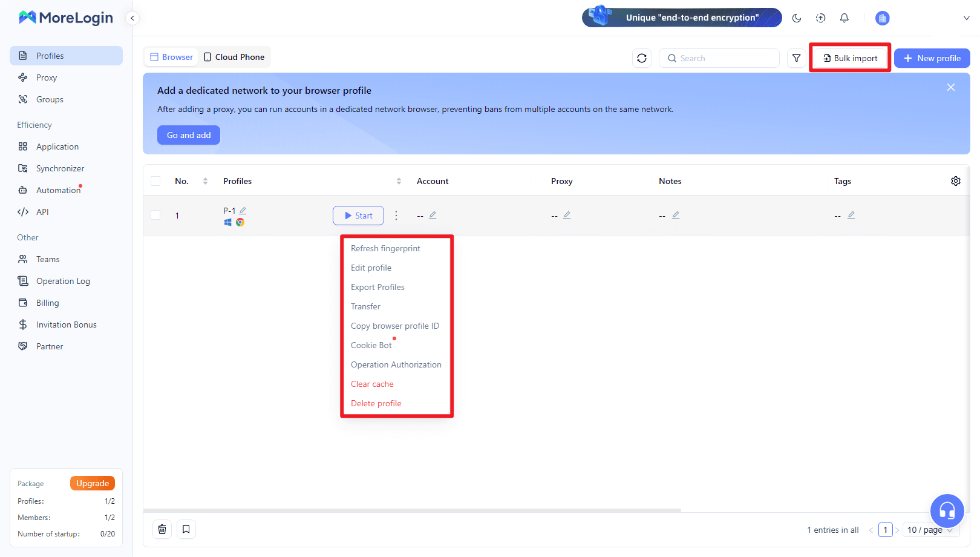Click the support headset icon
Viewport: 980px width, 557px height.
947,511
